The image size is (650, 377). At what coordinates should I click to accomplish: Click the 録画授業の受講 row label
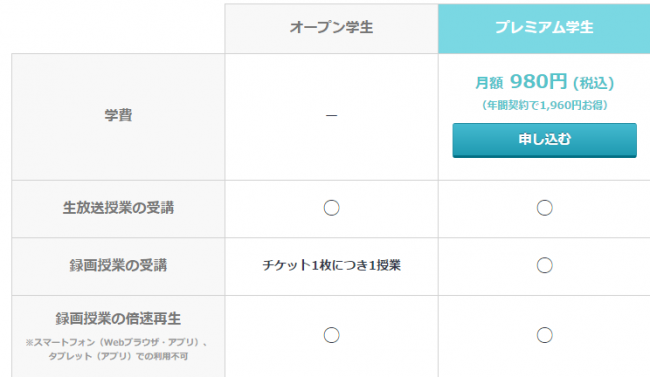[118, 265]
